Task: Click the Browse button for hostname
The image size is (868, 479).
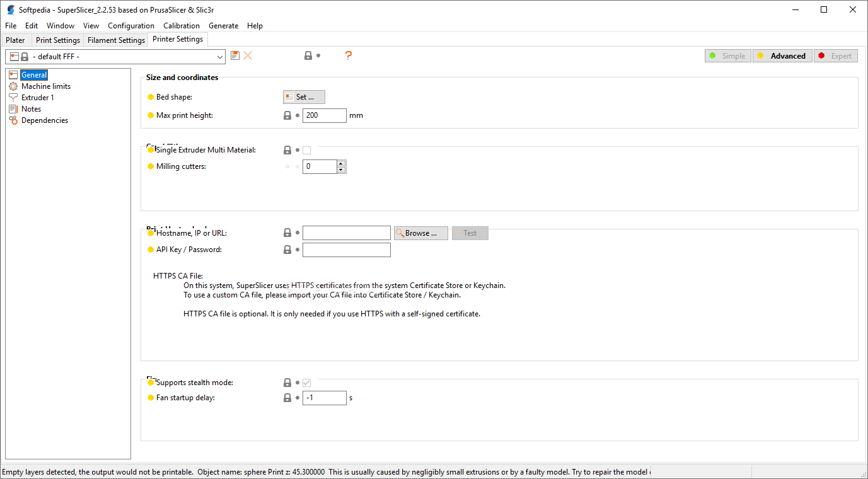Action: (x=421, y=233)
